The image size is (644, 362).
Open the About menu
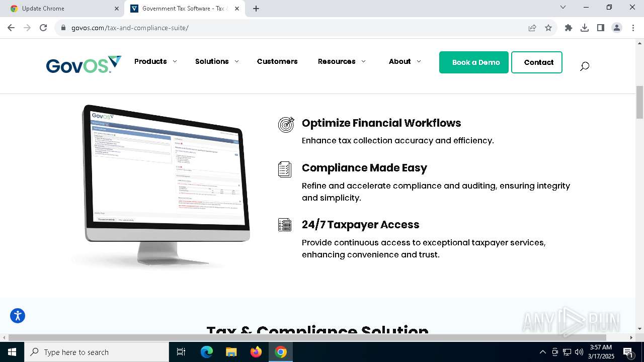tap(400, 61)
